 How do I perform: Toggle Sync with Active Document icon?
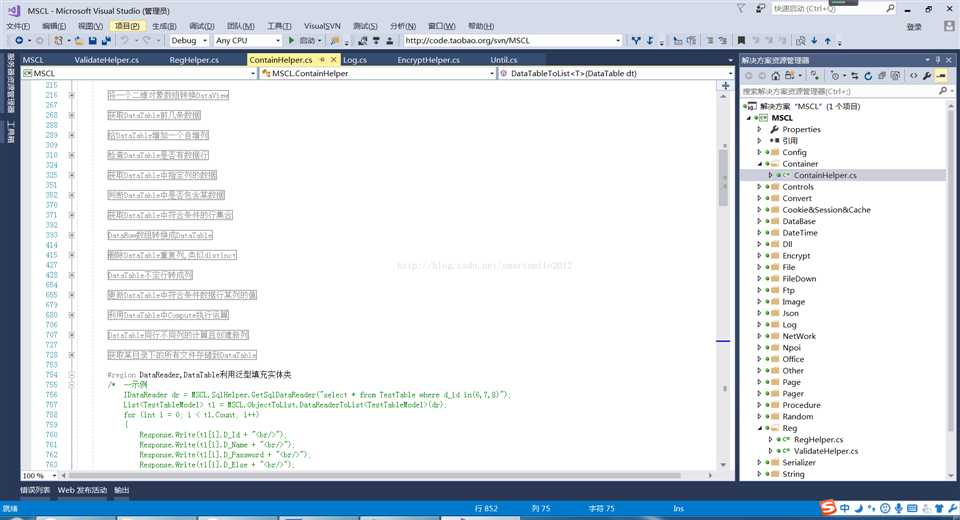[855, 76]
